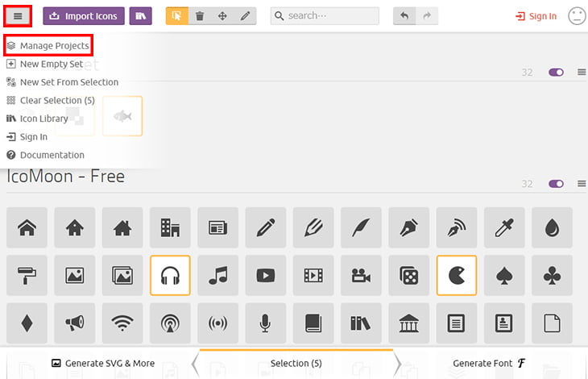588x379 pixels.
Task: Toggle the top icon set switch
Action: [556, 73]
